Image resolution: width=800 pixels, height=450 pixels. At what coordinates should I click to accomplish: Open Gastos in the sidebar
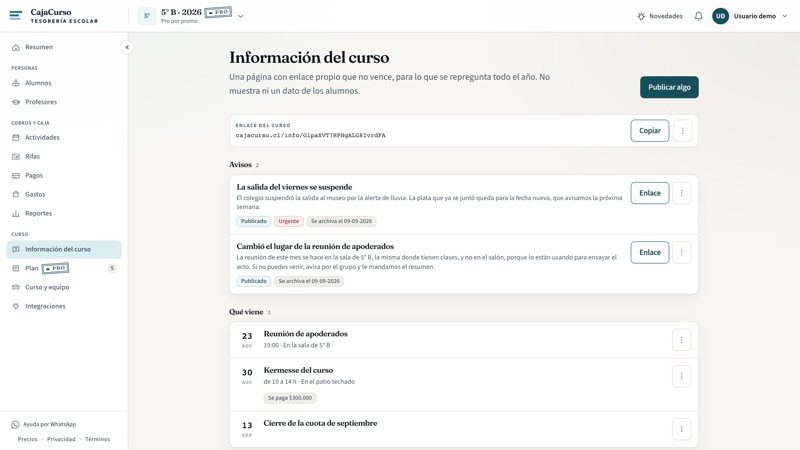[x=64, y=194]
